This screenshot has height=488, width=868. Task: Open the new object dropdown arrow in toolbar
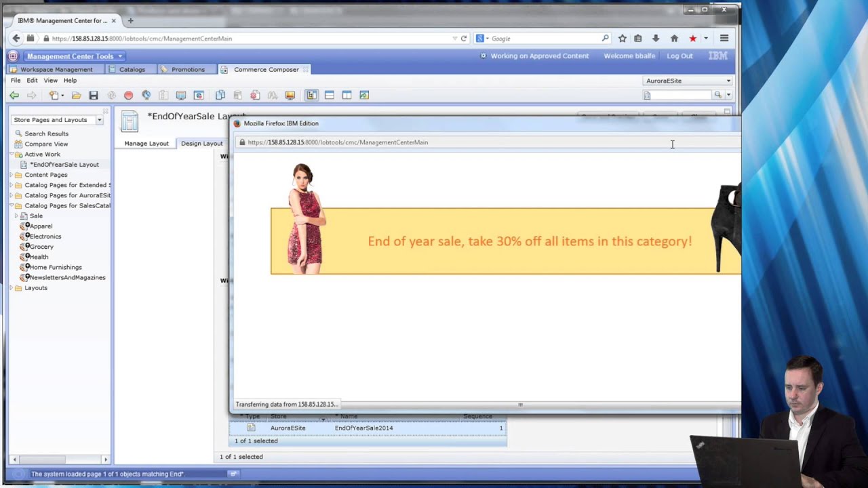(62, 96)
